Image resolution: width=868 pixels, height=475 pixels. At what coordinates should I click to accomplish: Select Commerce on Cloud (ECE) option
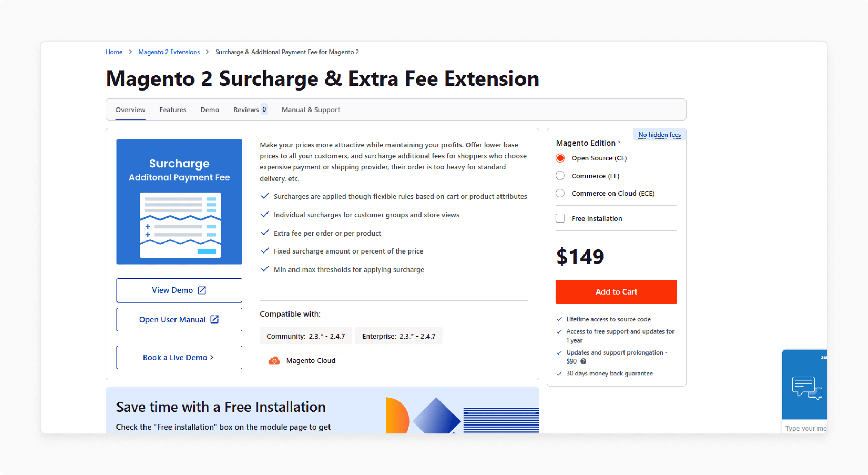click(x=560, y=193)
